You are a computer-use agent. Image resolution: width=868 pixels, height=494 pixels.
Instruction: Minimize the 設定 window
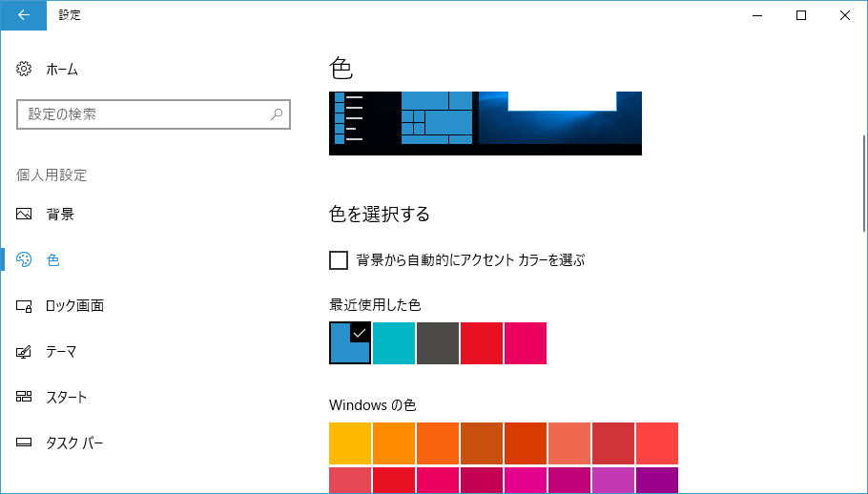(757, 15)
